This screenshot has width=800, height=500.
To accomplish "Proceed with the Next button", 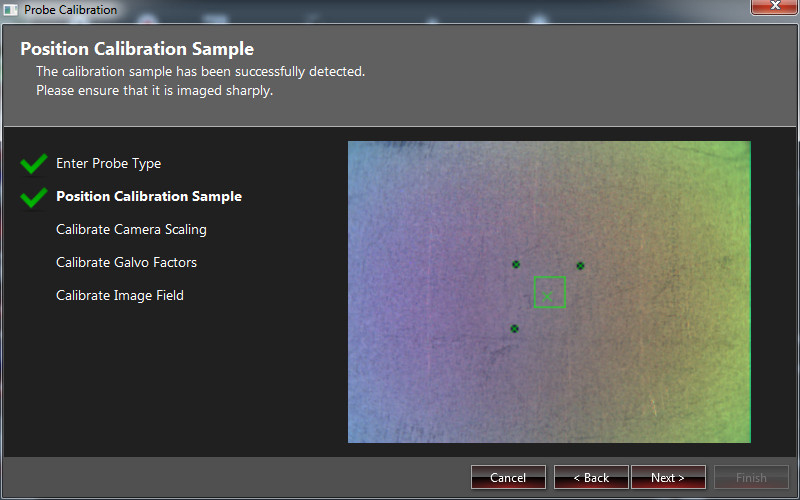I will click(668, 477).
